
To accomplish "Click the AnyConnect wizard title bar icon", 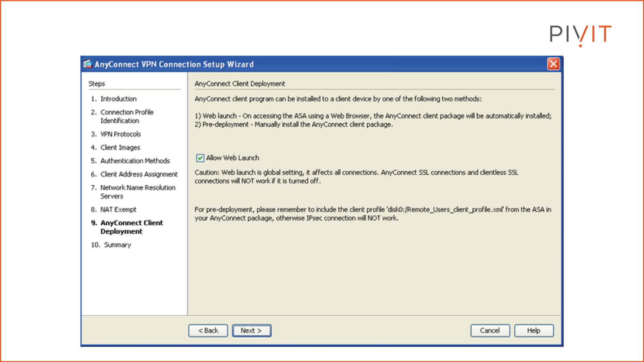I will (88, 64).
